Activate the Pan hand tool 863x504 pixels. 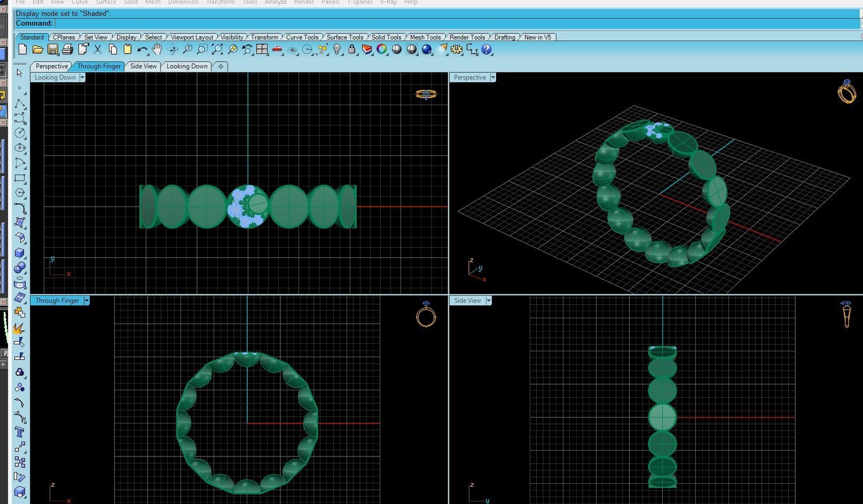pos(157,50)
